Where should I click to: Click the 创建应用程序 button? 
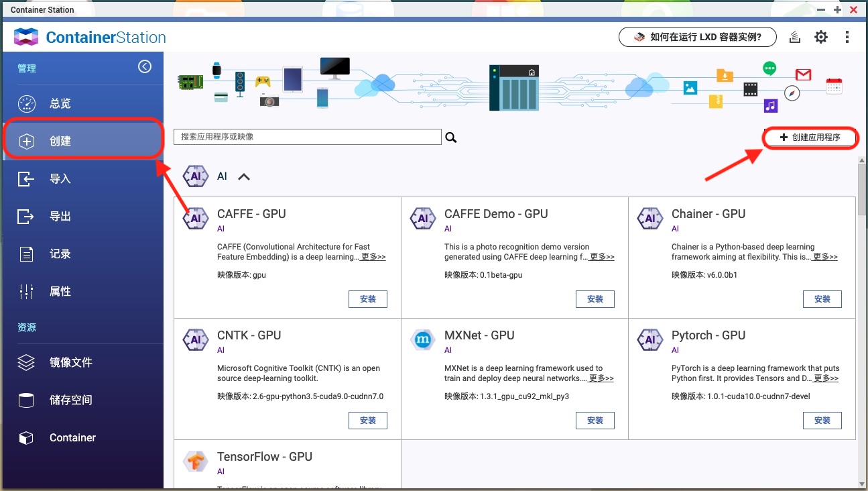(810, 138)
